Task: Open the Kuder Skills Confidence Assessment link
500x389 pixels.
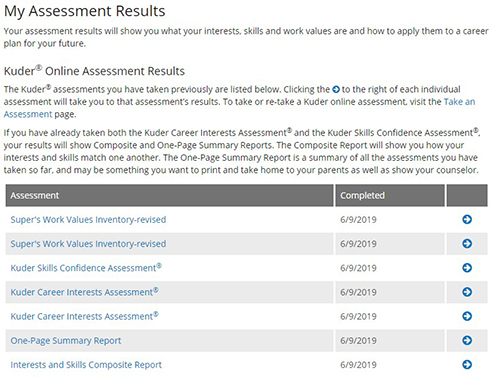Action: coord(86,268)
